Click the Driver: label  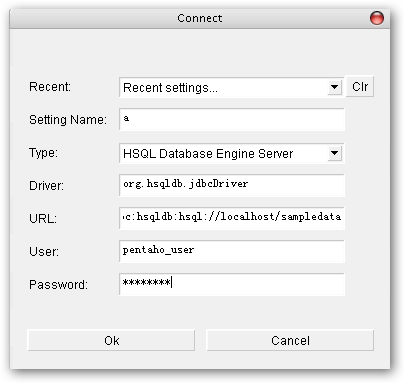click(46, 185)
